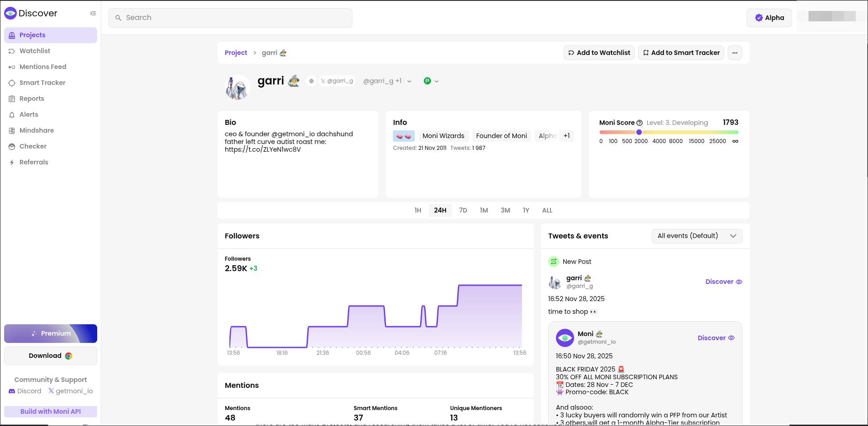Click the Moni Score slider handle
The image size is (868, 426).
(x=639, y=132)
